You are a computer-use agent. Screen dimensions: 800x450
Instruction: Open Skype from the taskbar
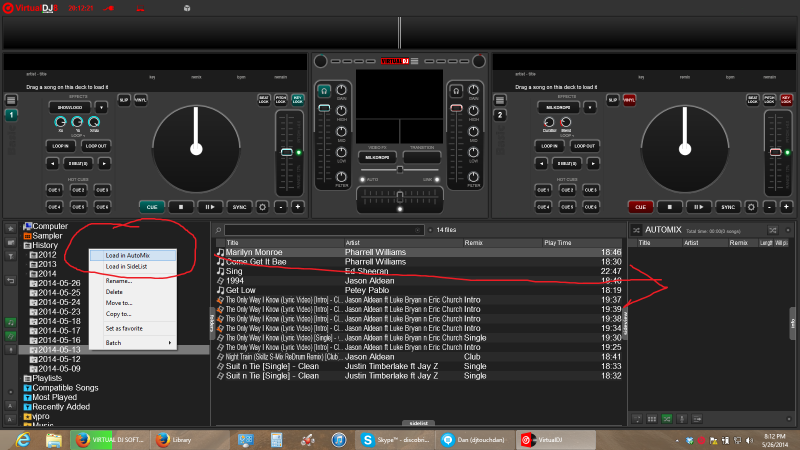396,440
